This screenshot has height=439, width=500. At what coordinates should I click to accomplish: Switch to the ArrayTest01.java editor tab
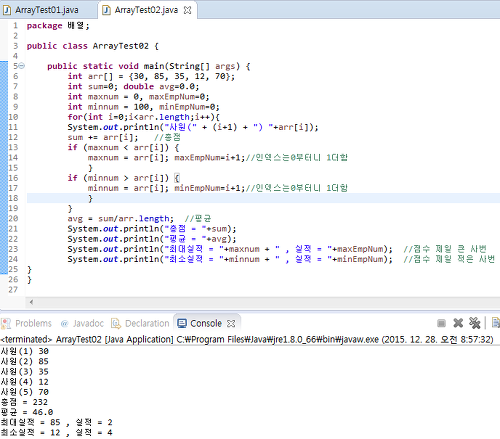[x=47, y=10]
